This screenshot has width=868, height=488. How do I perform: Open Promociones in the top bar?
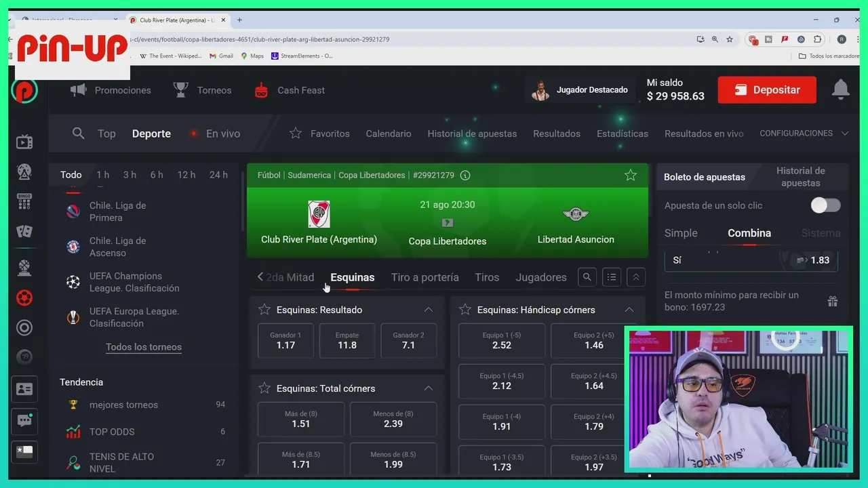111,90
